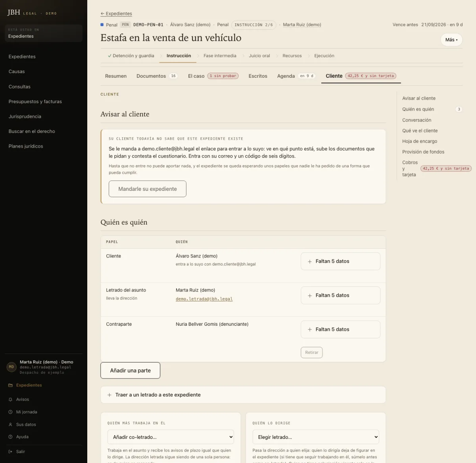Open the demo.letrada@jbh.legal email link
Image resolution: width=476 pixels, height=463 pixels.
(204, 299)
